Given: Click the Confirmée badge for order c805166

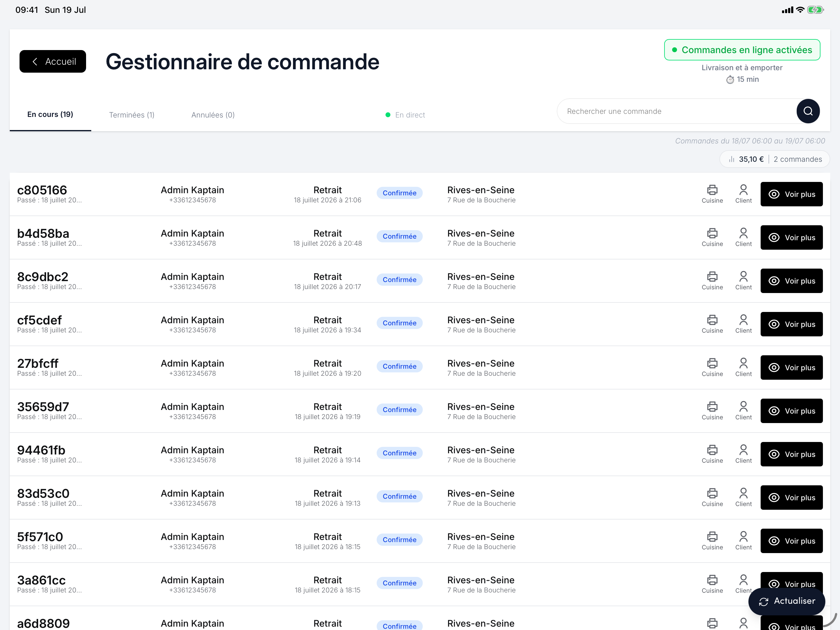Looking at the screenshot, I should pos(399,193).
